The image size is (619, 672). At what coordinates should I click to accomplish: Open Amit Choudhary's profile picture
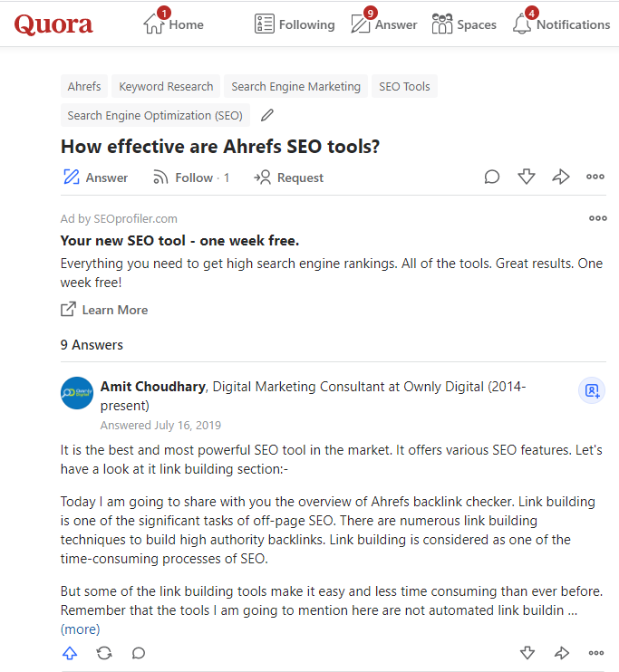click(77, 393)
